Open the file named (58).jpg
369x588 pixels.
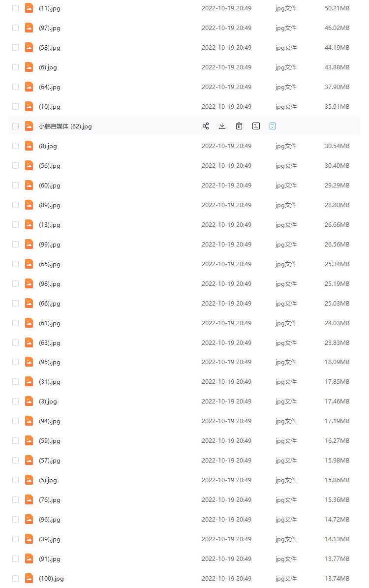point(50,48)
